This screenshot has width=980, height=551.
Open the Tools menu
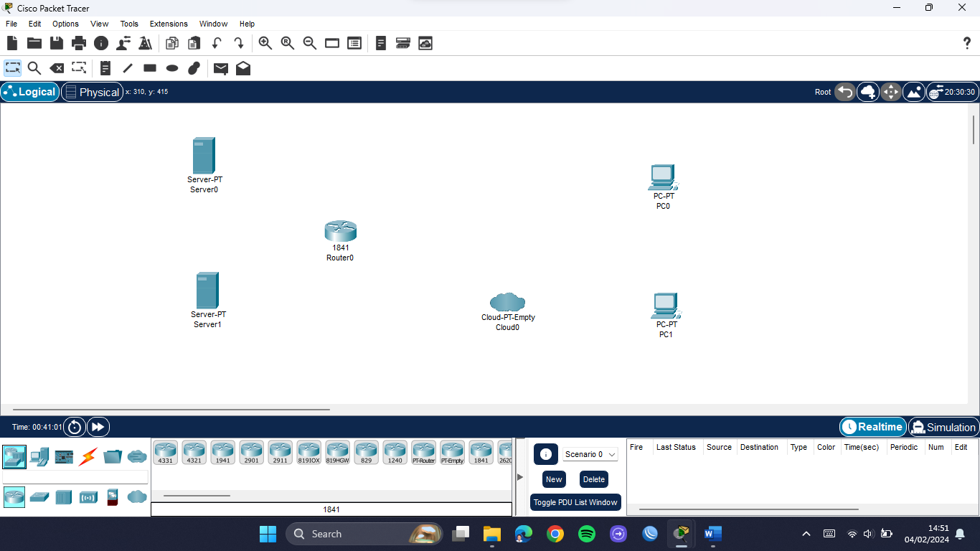click(129, 24)
